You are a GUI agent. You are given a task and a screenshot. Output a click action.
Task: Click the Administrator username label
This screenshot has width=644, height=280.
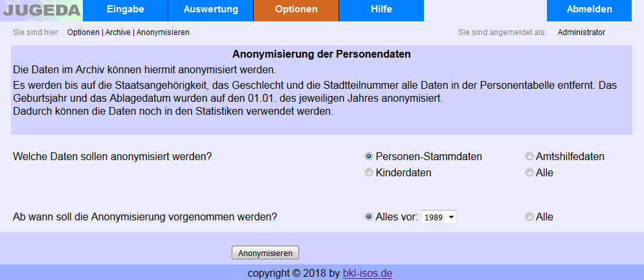(581, 32)
